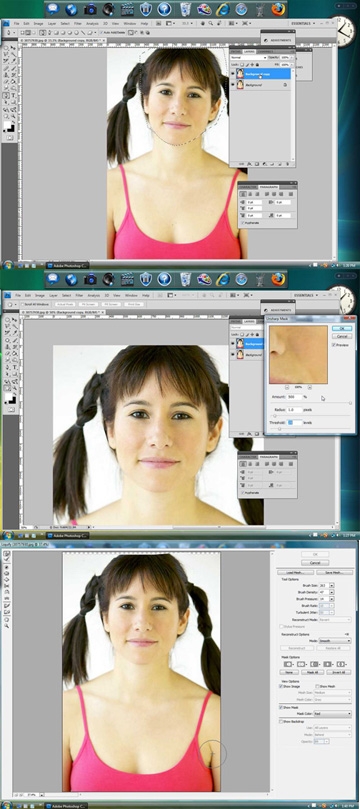Select the Zoom tool in Liquify toolbar
The width and height of the screenshot is (360, 809).
pos(7,625)
